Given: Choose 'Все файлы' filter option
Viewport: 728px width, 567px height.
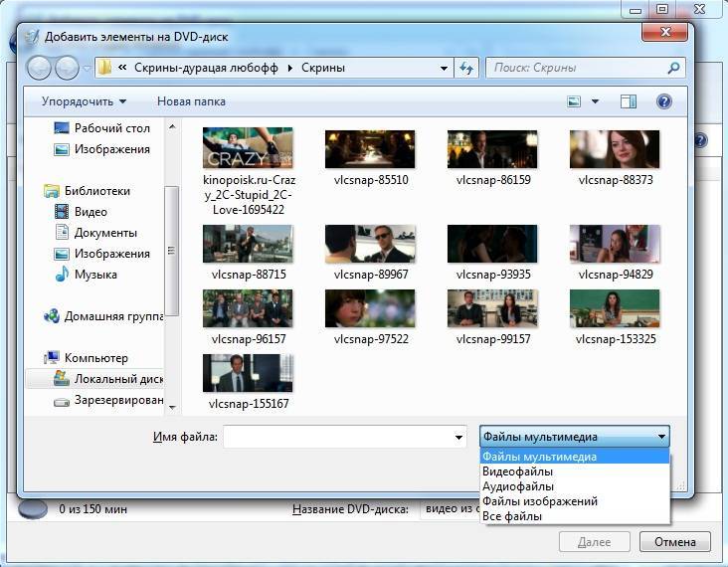Looking at the screenshot, I should (574, 516).
